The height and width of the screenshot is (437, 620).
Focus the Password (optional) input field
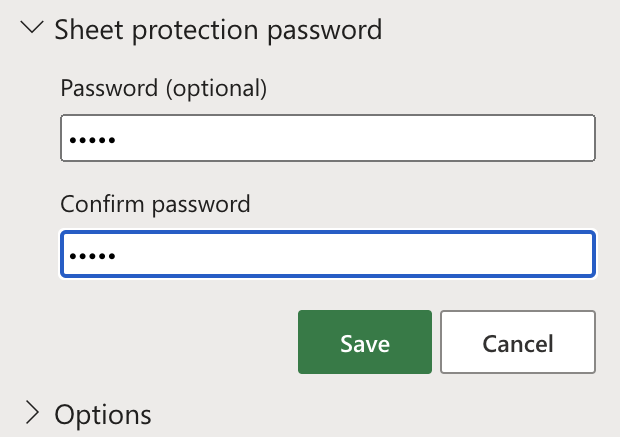[328, 138]
